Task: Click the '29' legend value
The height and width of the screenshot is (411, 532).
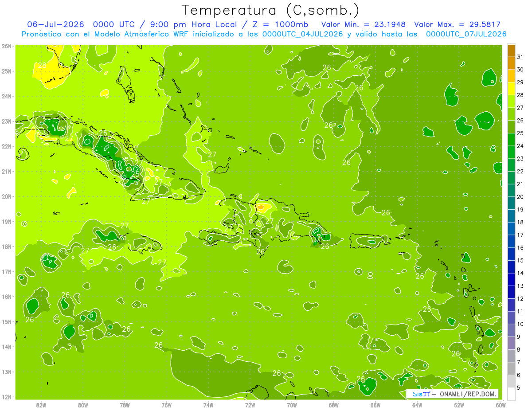Action: pyautogui.click(x=520, y=82)
